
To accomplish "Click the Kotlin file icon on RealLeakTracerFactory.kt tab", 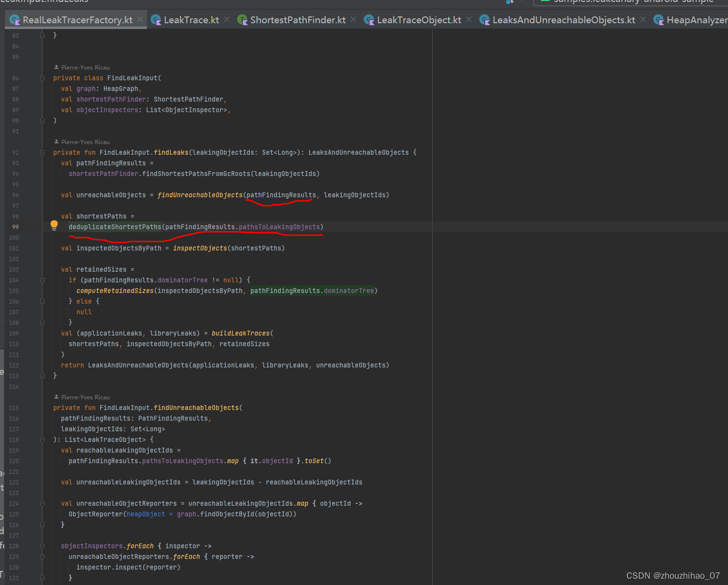I will tap(15, 20).
